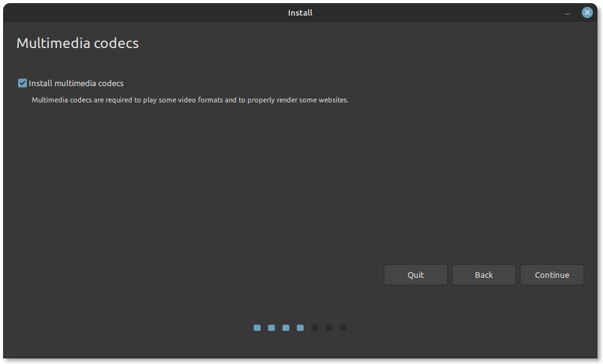Close the Install window with the X button
The image size is (603, 364).
pos(587,12)
